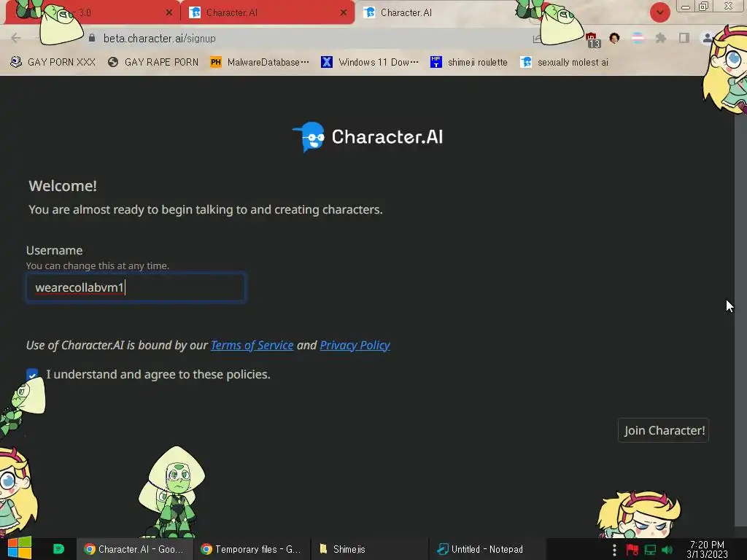Screen dimensions: 747x560
Task: Open the shimeji roulette bookmark
Action: [469, 63]
